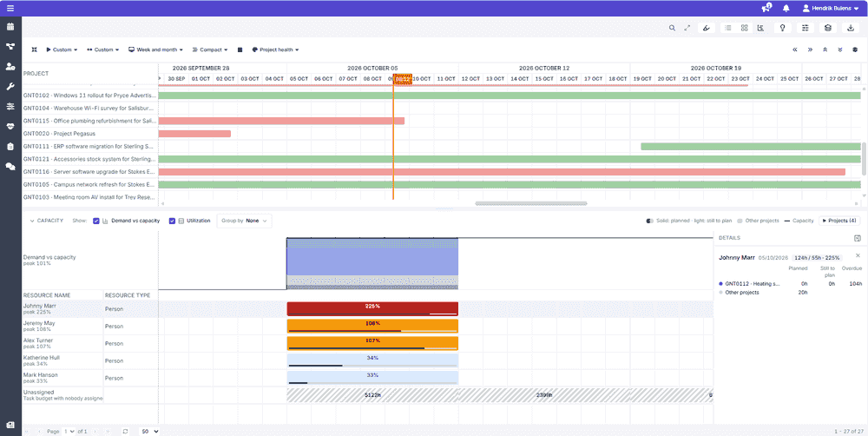Click the horizontal Gantt scrollbar
Viewport: 868px width, 436px height.
pyautogui.click(x=531, y=203)
